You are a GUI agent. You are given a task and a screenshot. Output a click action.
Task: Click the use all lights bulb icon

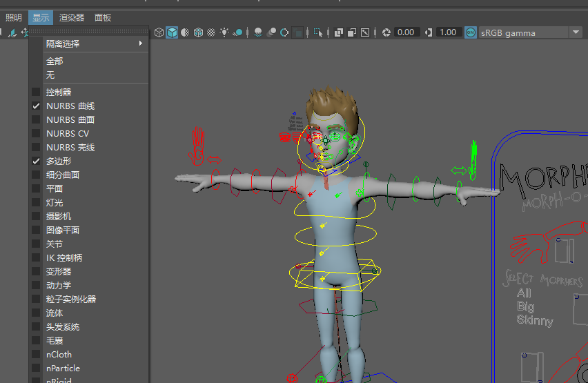[x=224, y=32]
